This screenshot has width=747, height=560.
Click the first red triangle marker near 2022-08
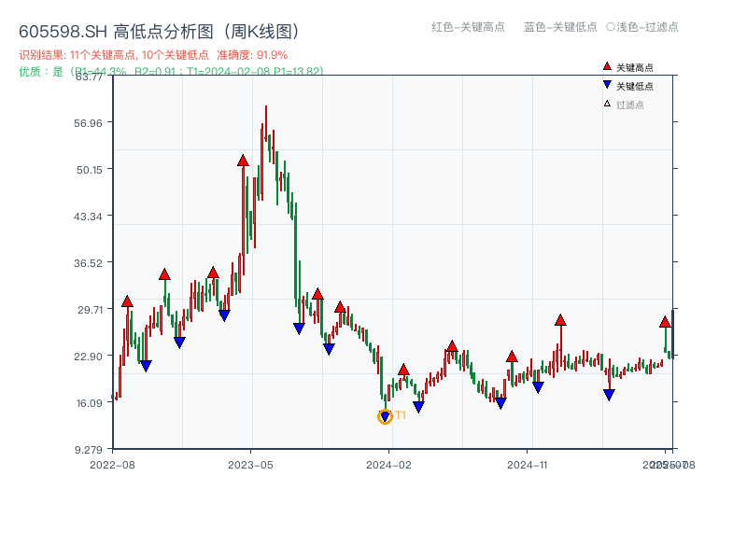(126, 301)
